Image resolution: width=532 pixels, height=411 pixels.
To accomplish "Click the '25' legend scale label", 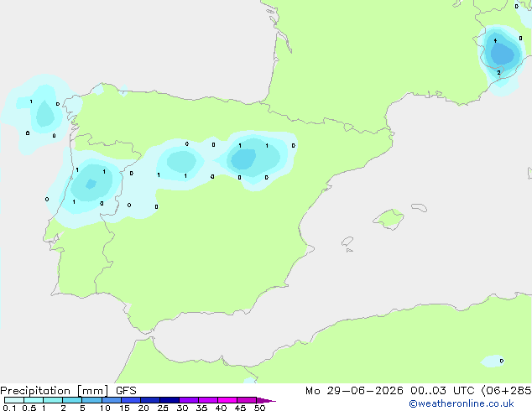I will pos(163,408).
